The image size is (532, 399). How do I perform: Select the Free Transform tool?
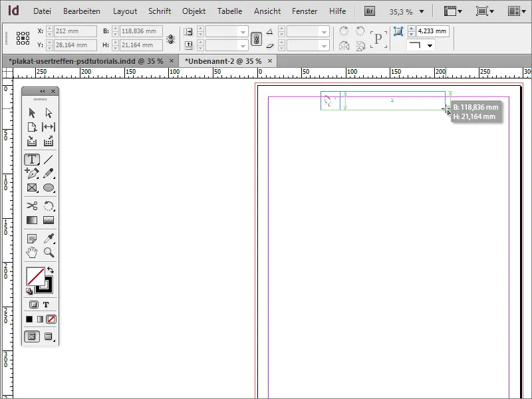pos(49,206)
